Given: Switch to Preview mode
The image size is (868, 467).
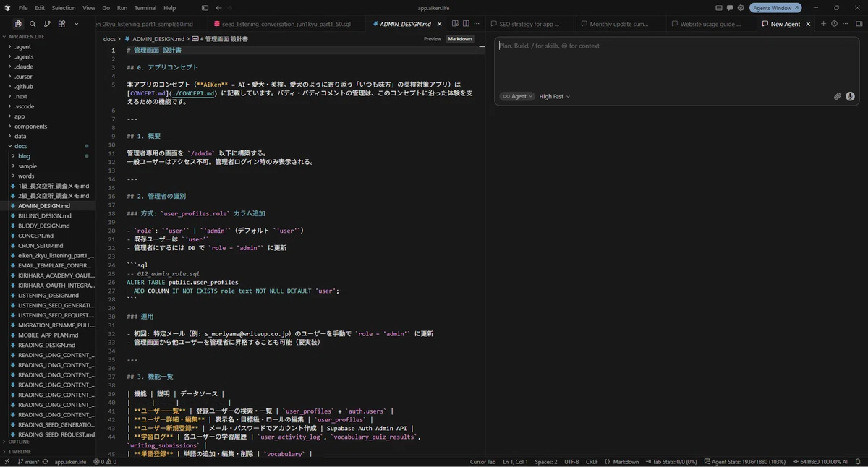Looking at the screenshot, I should (433, 39).
